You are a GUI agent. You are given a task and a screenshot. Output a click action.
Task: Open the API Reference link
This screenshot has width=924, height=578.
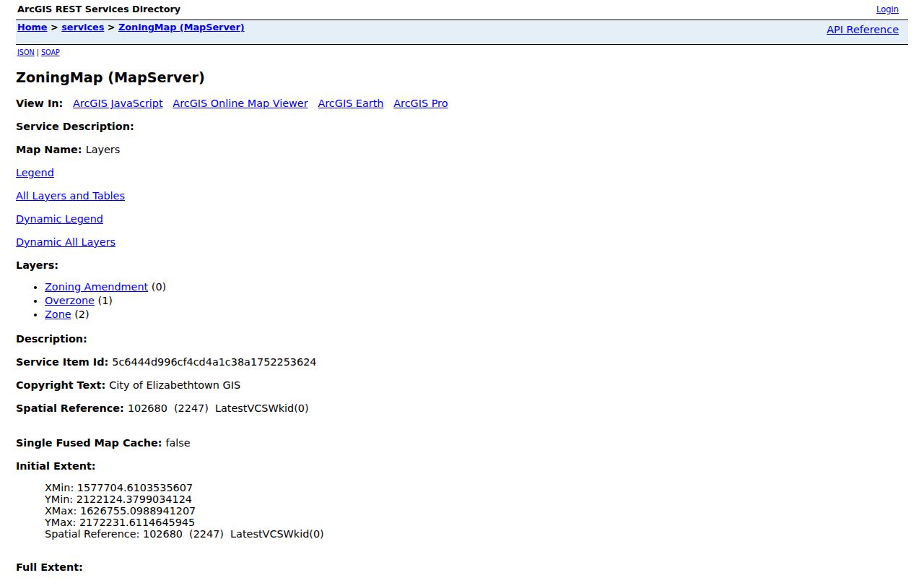tap(863, 30)
